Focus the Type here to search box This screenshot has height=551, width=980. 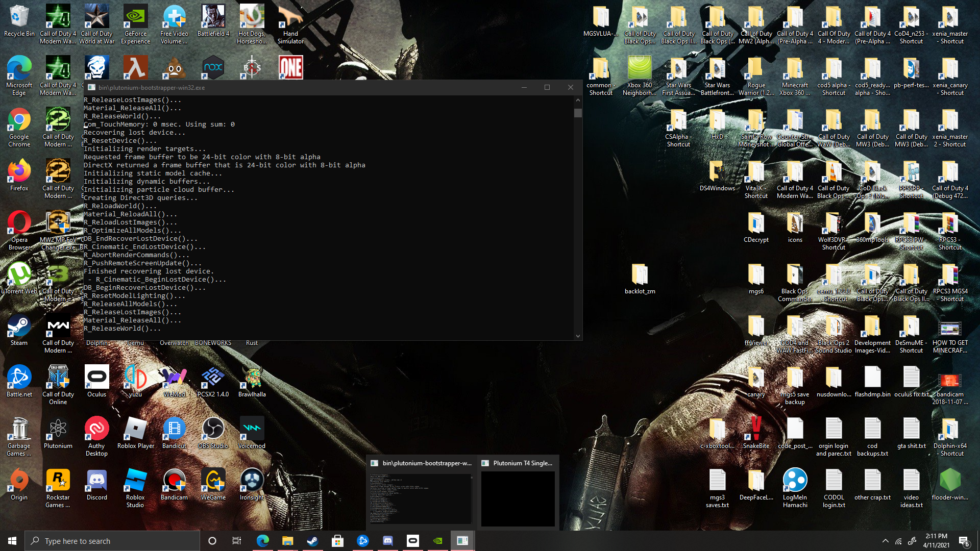point(112,541)
